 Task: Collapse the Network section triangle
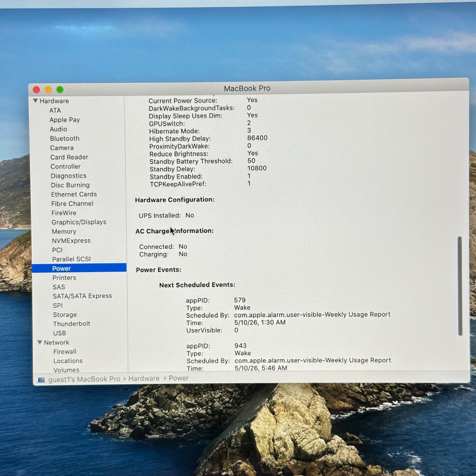pyautogui.click(x=40, y=342)
